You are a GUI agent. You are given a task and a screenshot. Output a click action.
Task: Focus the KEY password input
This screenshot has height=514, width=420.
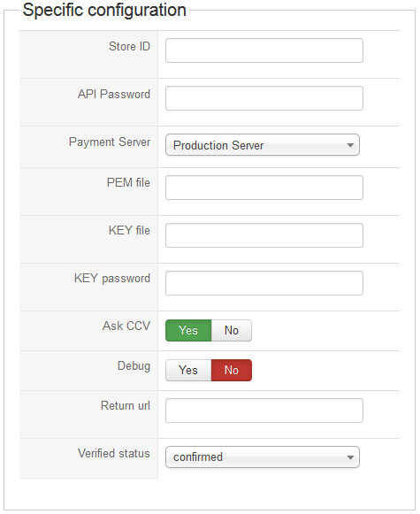coord(264,283)
